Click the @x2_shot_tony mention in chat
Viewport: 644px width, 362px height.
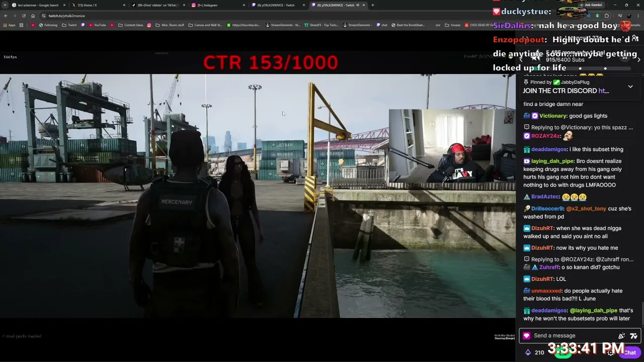click(x=586, y=209)
